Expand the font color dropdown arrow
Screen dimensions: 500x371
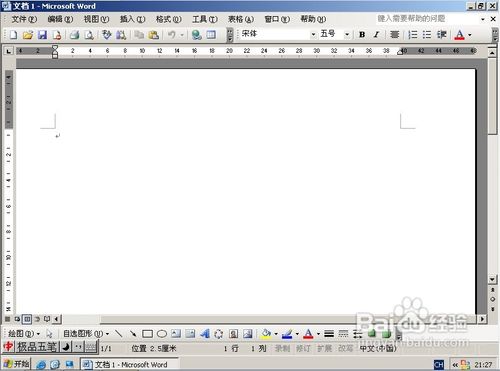click(470, 35)
